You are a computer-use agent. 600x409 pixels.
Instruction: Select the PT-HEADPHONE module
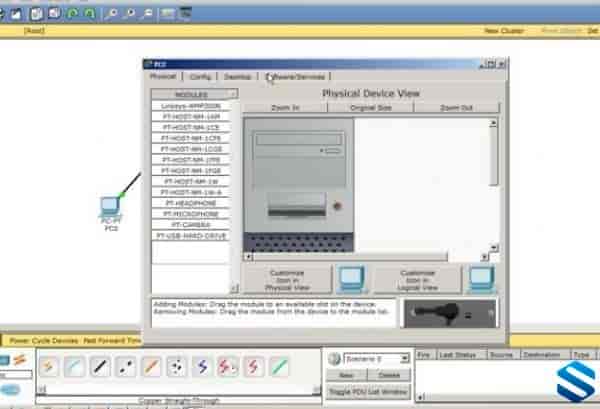pyautogui.click(x=190, y=203)
